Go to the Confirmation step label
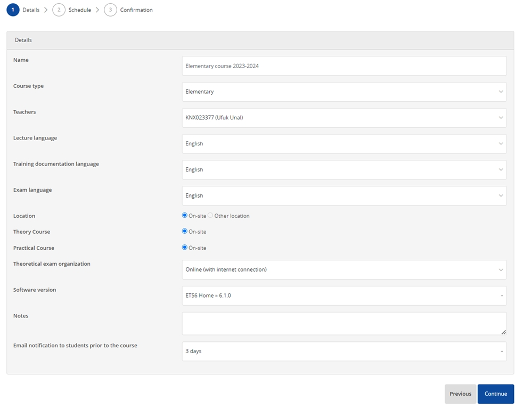532x409 pixels. point(136,10)
